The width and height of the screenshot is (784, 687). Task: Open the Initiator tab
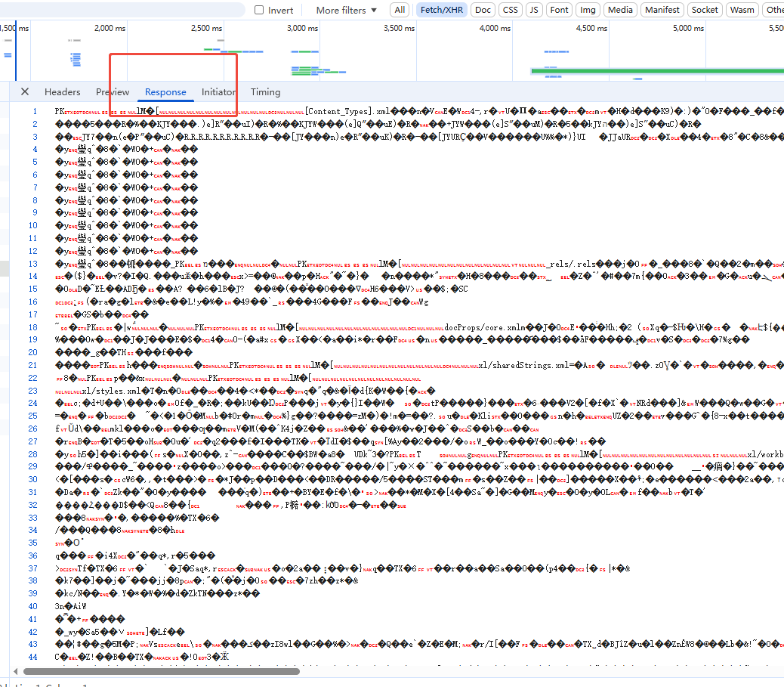point(218,91)
